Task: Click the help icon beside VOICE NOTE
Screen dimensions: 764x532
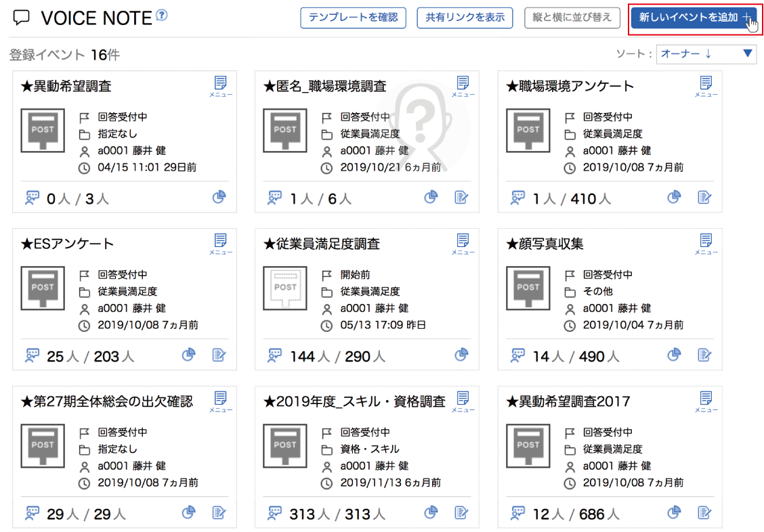Action: click(162, 15)
